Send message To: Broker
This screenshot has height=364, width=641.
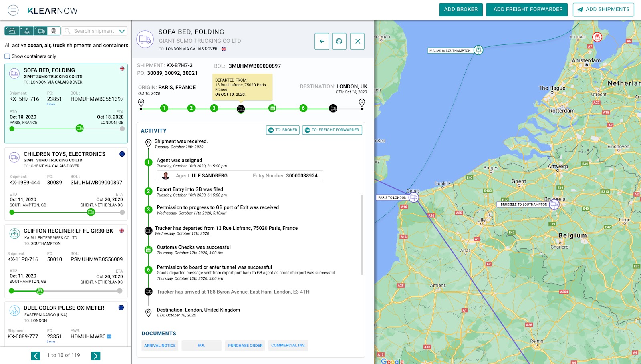[283, 130]
